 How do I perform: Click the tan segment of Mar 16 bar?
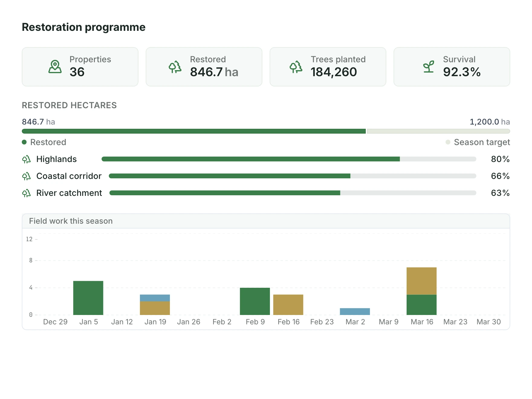(421, 281)
